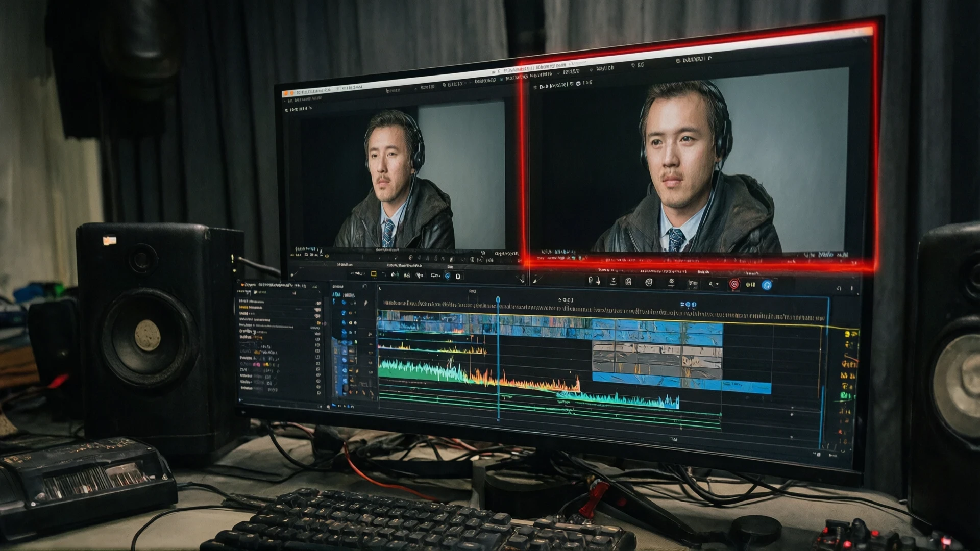Click the orange window button at top-left corner

(x=286, y=93)
